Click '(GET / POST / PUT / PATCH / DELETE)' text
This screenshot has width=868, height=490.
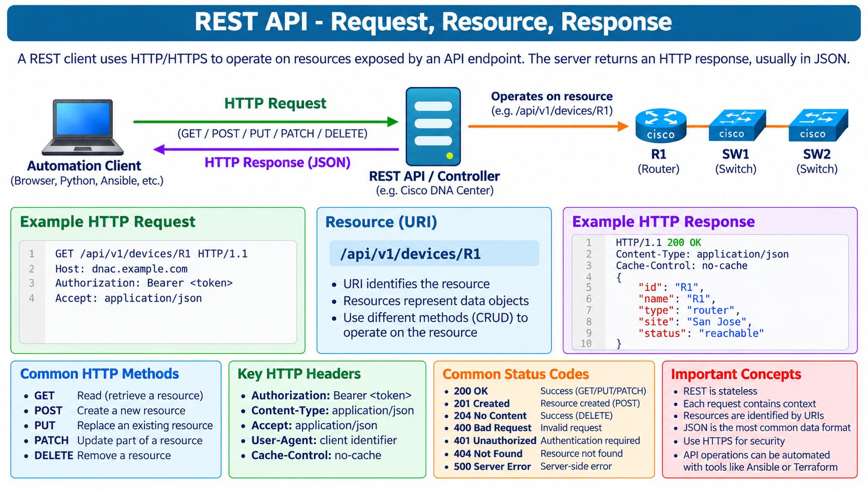click(x=272, y=134)
